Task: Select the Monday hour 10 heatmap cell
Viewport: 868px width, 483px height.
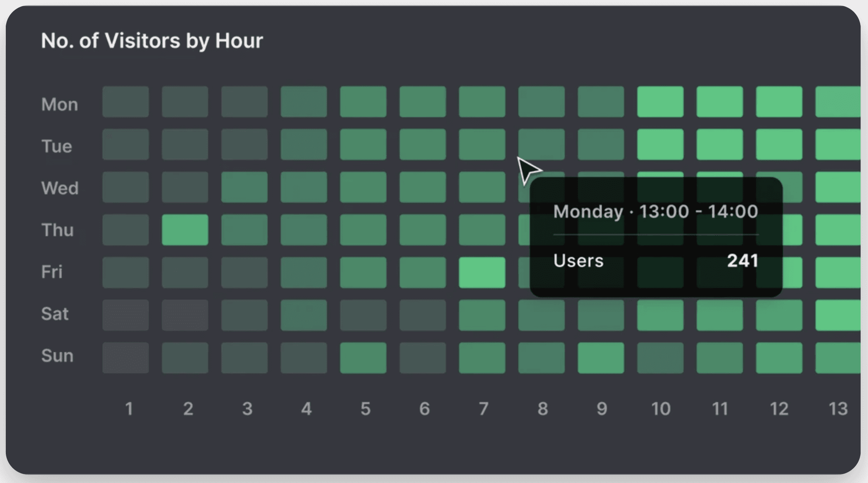Action: 660,102
